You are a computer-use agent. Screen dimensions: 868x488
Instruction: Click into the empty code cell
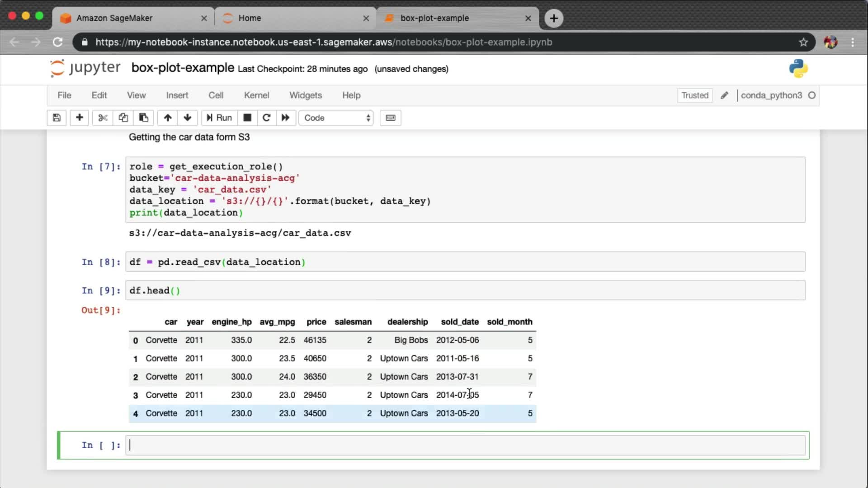coord(465,446)
